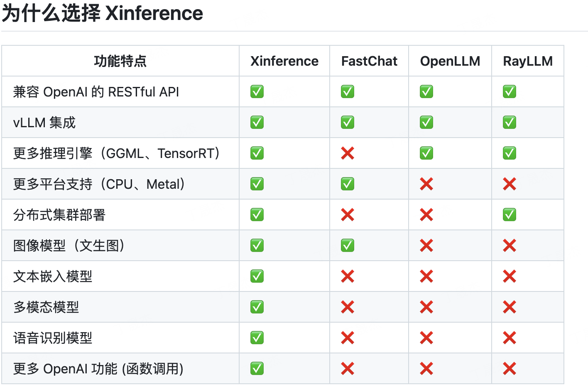The width and height of the screenshot is (588, 385).
Task: Select the RayLLM column header
Action: 528,61
